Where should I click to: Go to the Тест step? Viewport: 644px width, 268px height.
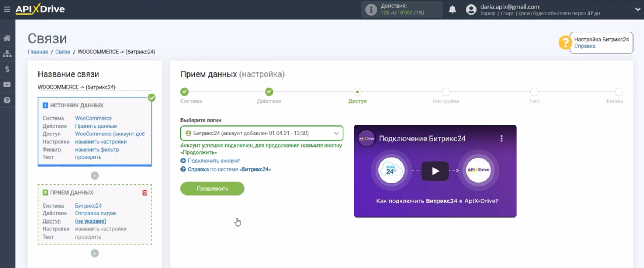[x=534, y=92]
